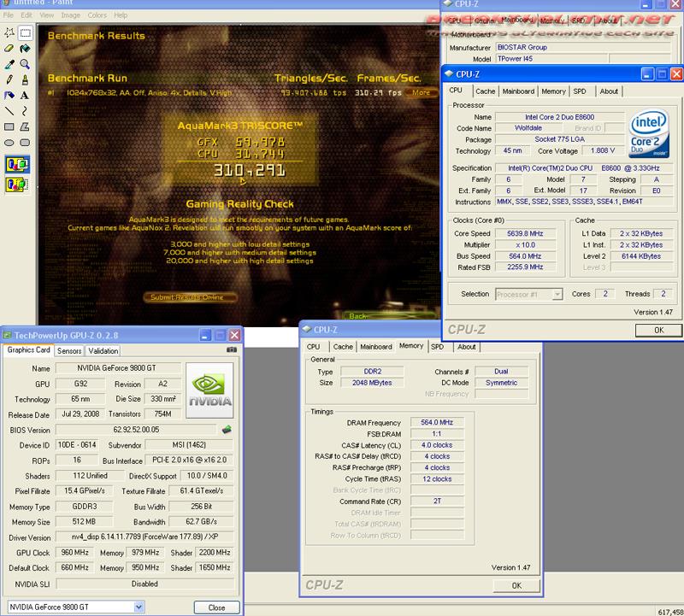Click the Core Speed value 5639.8 MHz
Image resolution: width=684 pixels, height=616 pixels.
tap(525, 234)
